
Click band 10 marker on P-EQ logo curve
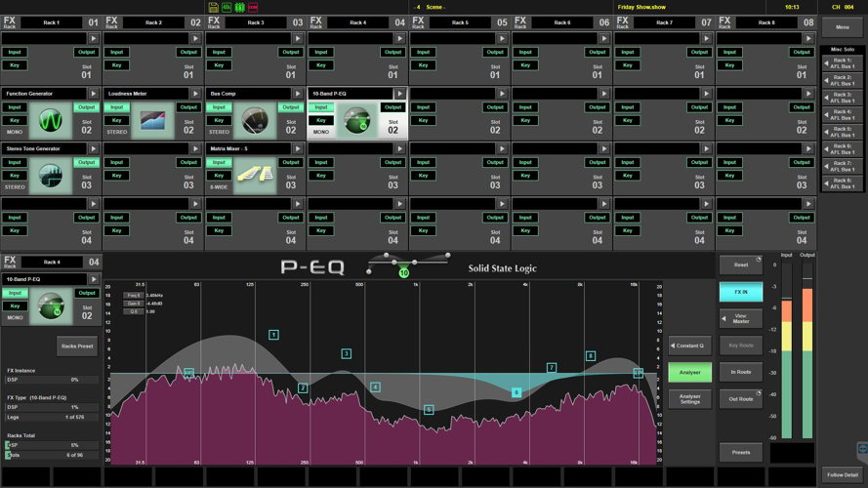coord(403,272)
